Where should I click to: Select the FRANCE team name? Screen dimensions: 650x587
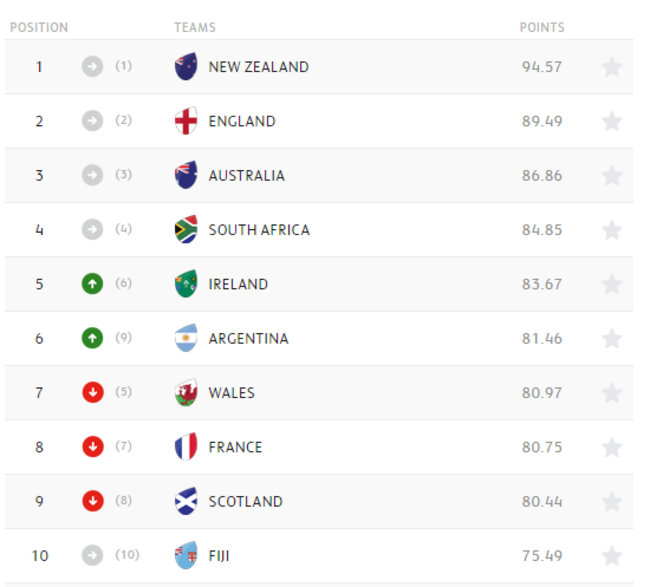pos(235,447)
